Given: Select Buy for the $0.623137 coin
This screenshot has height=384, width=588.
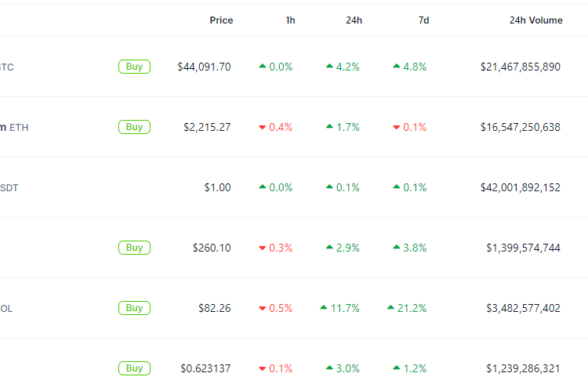Looking at the screenshot, I should (134, 368).
